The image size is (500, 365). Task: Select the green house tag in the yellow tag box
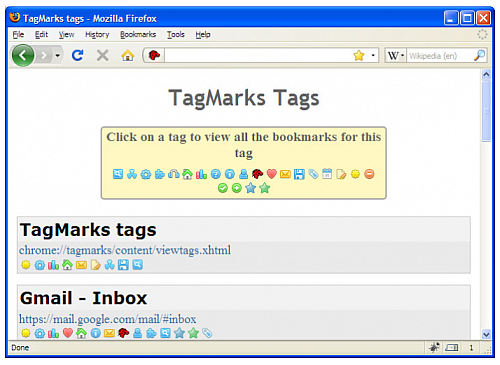click(188, 174)
